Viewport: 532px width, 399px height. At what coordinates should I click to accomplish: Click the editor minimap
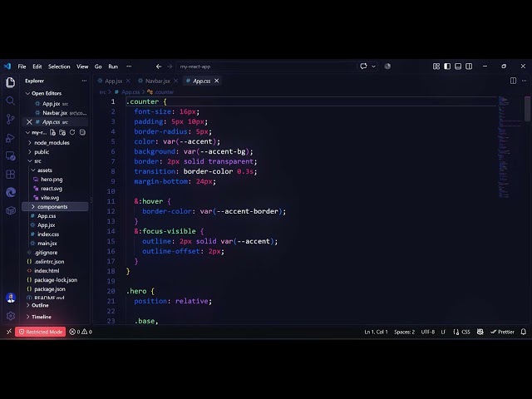click(x=510, y=146)
